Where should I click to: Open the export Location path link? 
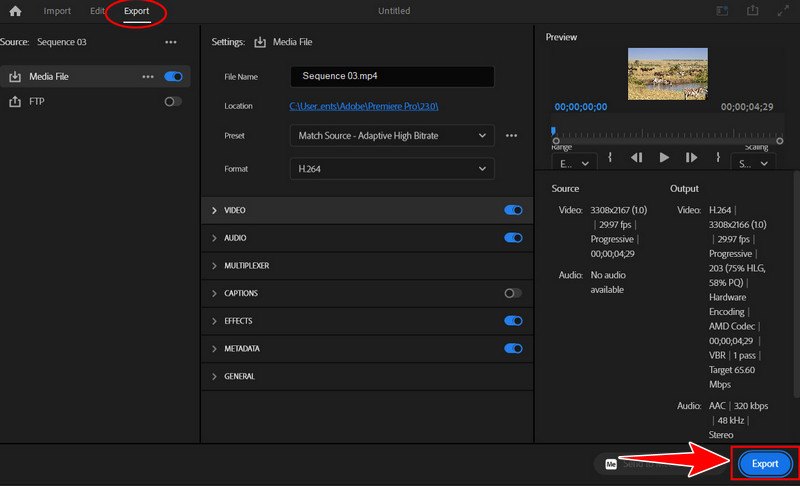click(x=364, y=106)
